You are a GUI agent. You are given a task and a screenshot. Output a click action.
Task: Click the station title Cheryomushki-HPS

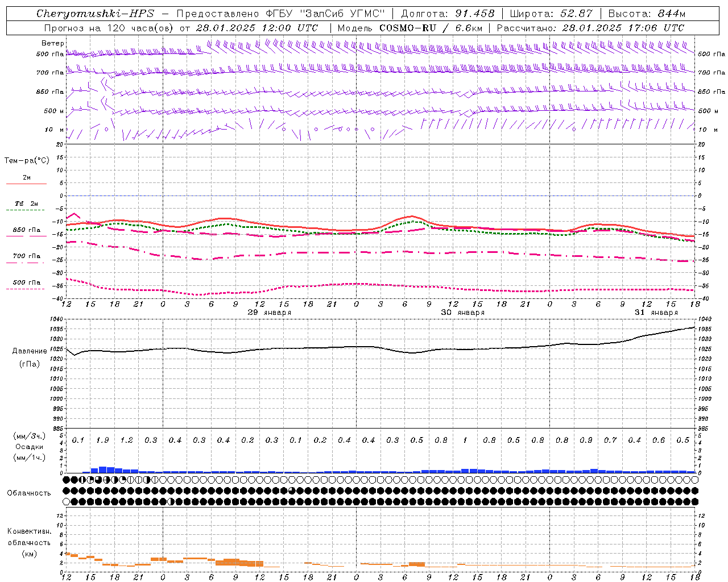pyautogui.click(x=95, y=14)
